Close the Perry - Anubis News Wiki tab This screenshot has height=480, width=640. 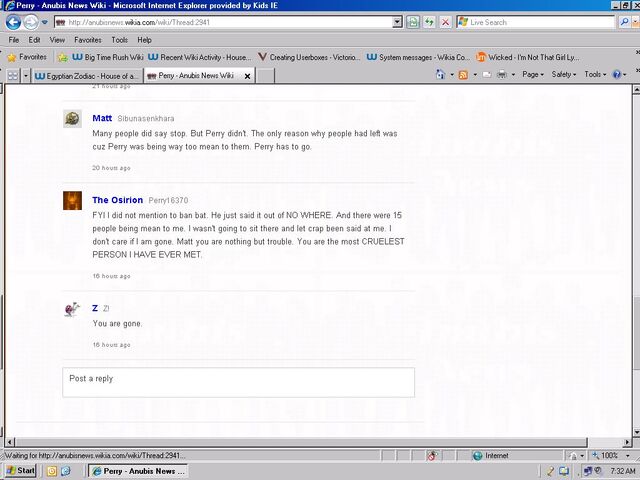(247, 76)
